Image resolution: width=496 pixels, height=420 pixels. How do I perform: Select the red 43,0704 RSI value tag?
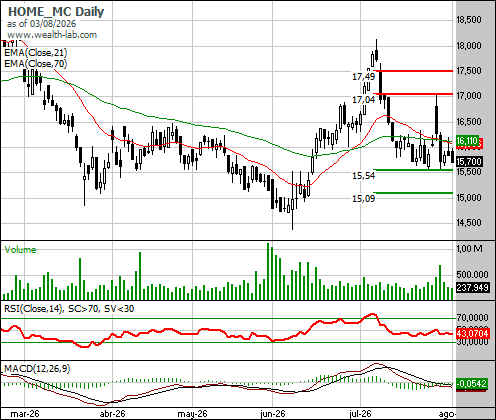click(x=473, y=333)
